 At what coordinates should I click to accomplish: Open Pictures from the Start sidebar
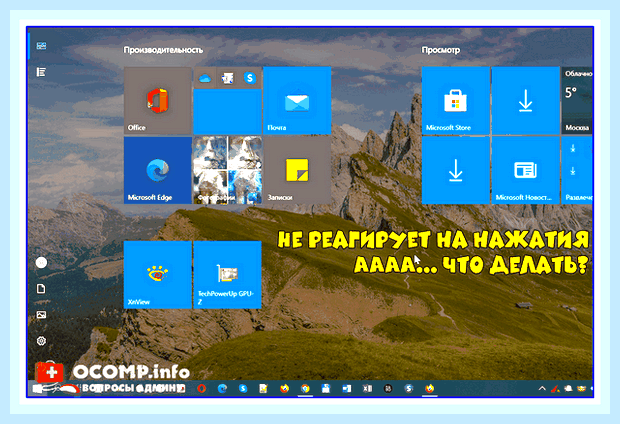tap(41, 315)
